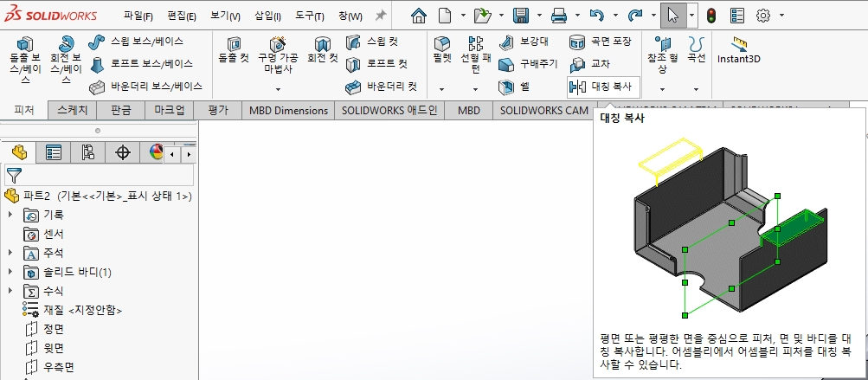Viewport: 868px width, 380px height.
Task: Open the 도구(T) menu
Action: click(310, 16)
